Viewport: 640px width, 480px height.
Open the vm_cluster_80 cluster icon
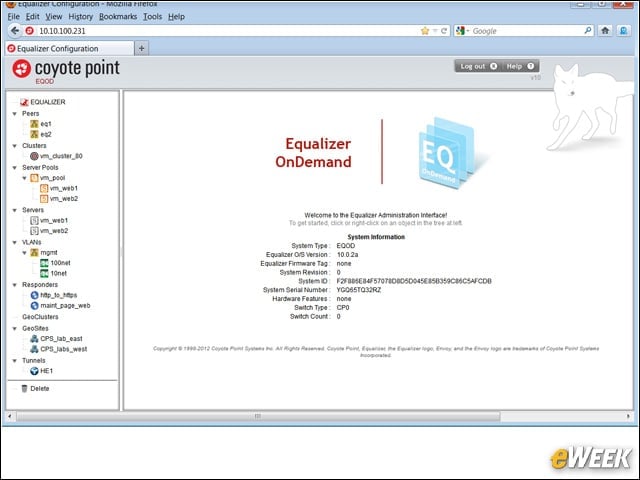(x=34, y=156)
